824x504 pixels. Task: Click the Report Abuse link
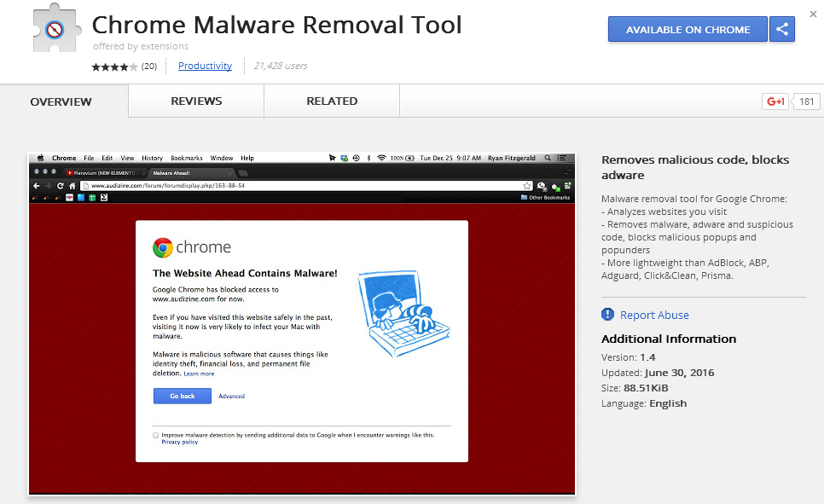(x=654, y=315)
